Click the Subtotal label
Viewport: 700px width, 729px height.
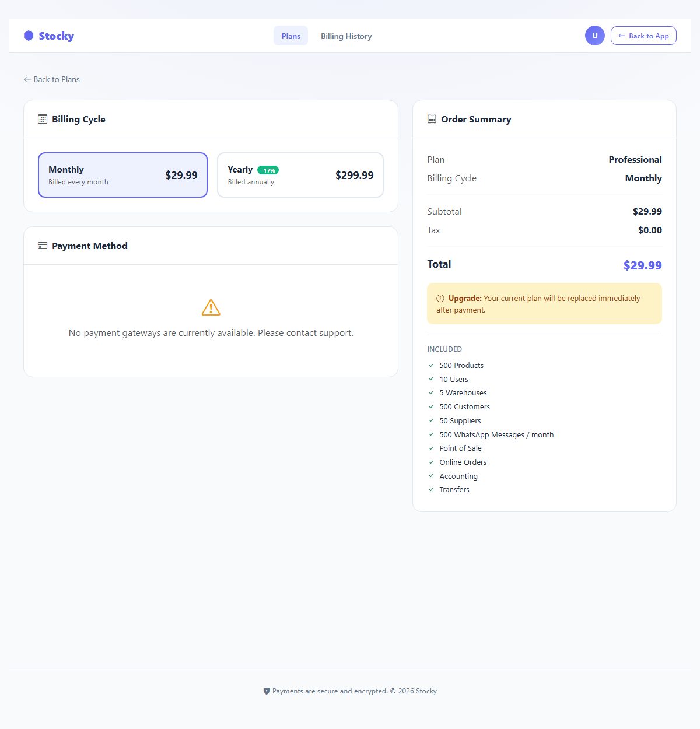(x=444, y=211)
